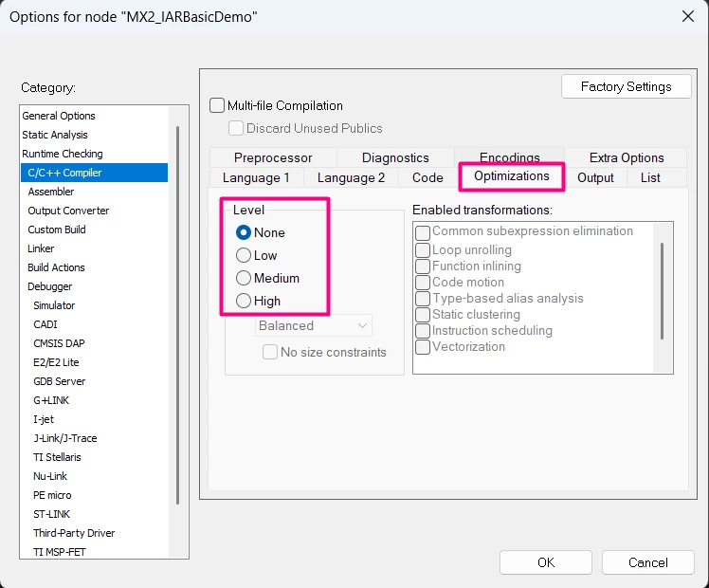Select Simulator debugger driver
The width and height of the screenshot is (709, 588).
tap(94, 305)
